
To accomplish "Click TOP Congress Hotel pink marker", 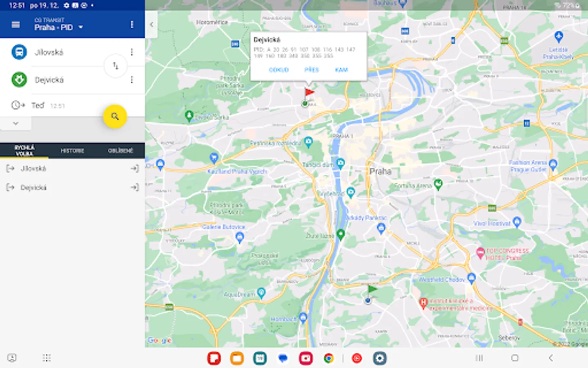I will pos(481,253).
